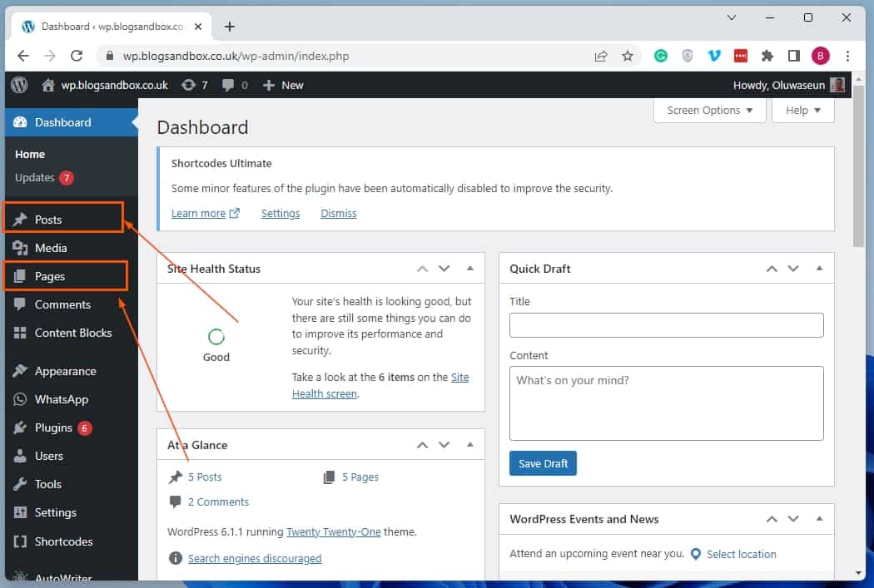The height and width of the screenshot is (588, 874).
Task: Click the 2 Comments link
Action: (218, 502)
